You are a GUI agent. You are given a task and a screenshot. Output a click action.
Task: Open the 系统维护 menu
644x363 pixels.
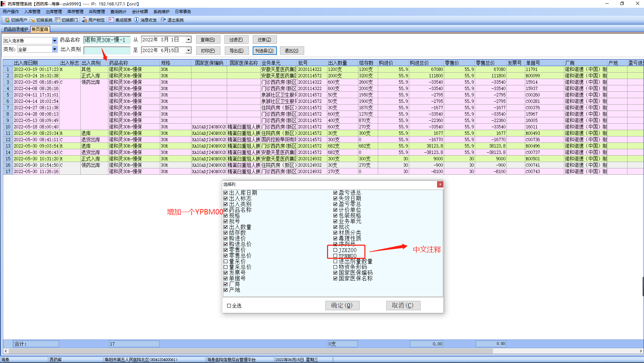point(162,12)
